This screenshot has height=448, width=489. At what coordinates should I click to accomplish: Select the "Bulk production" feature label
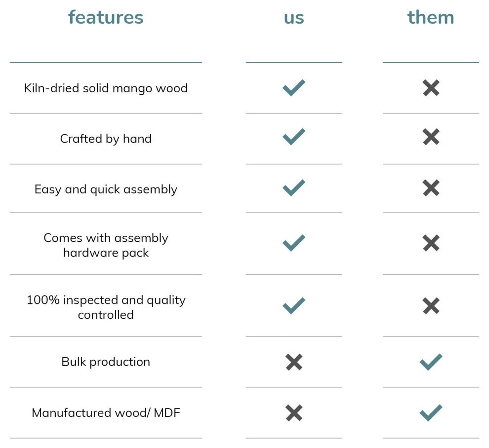106,362
